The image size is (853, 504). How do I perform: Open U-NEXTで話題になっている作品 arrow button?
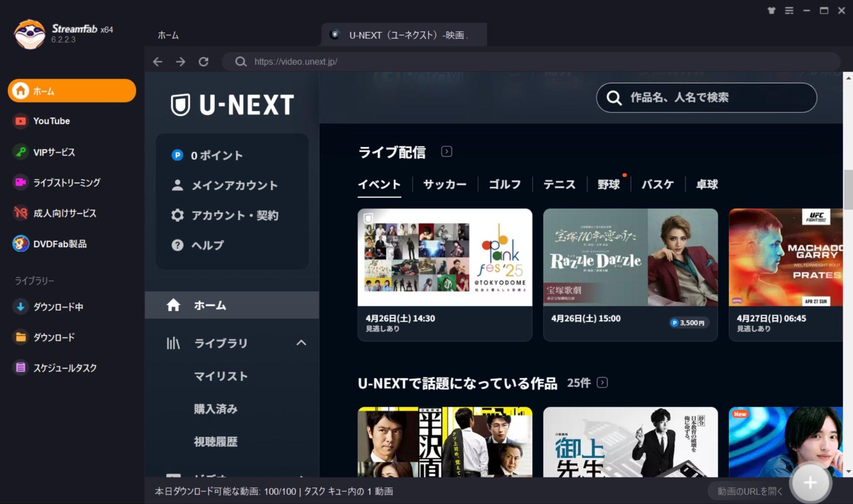pos(602,382)
